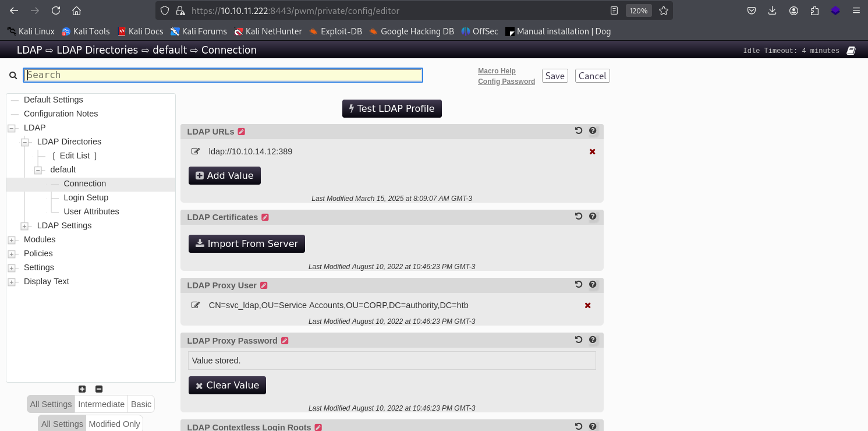Collapse the LDAP Directories node
Screen dimensions: 868x431
[25, 142]
